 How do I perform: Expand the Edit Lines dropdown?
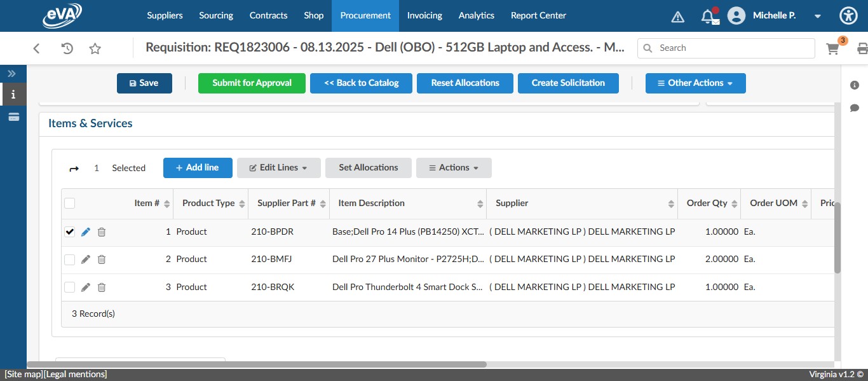pyautogui.click(x=278, y=167)
